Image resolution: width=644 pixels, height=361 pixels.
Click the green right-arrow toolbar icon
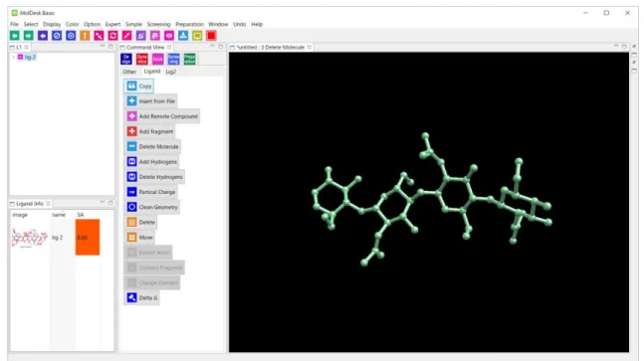click(x=29, y=36)
